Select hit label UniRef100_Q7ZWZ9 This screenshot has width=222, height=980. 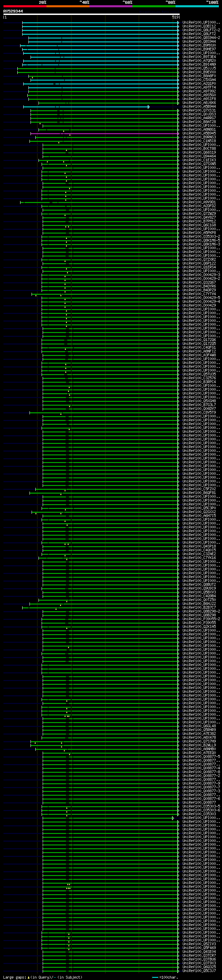(199, 214)
